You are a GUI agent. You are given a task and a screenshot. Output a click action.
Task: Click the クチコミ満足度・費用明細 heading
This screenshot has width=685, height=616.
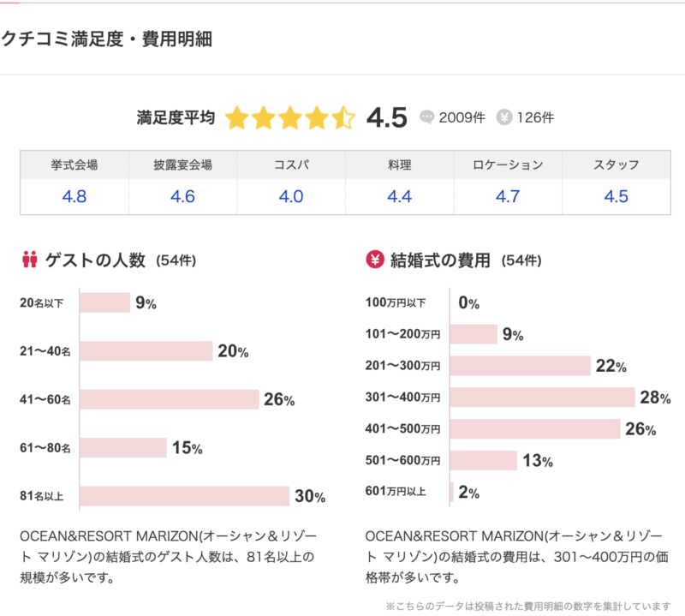[107, 39]
